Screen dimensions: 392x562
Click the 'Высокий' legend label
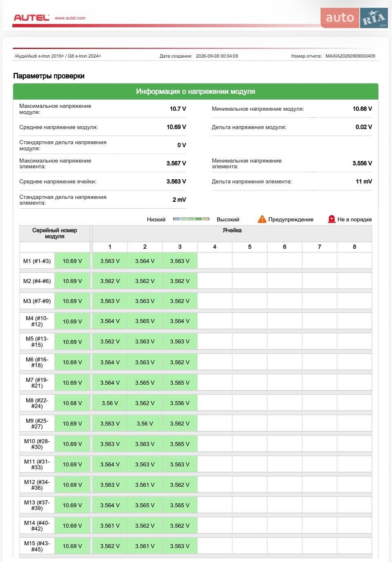coord(228,219)
